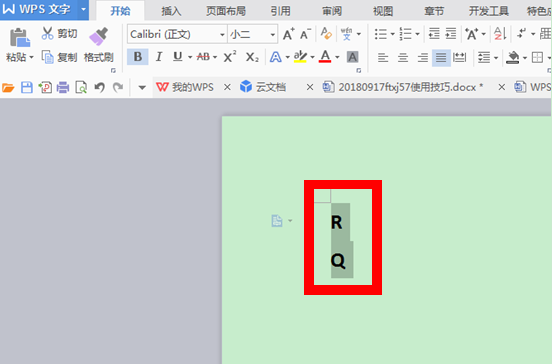
Task: Switch to the 插入 ribbon tab
Action: (x=171, y=11)
